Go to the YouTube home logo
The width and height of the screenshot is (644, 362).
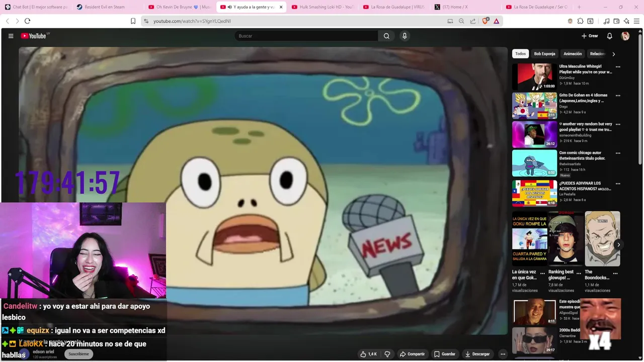[34, 36]
